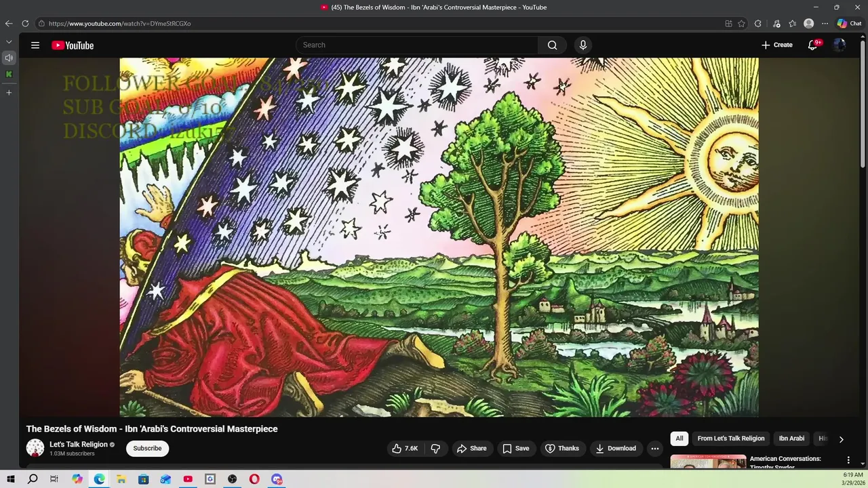The image size is (868, 488).
Task: Open Microsoft Store from taskbar
Action: point(143,479)
